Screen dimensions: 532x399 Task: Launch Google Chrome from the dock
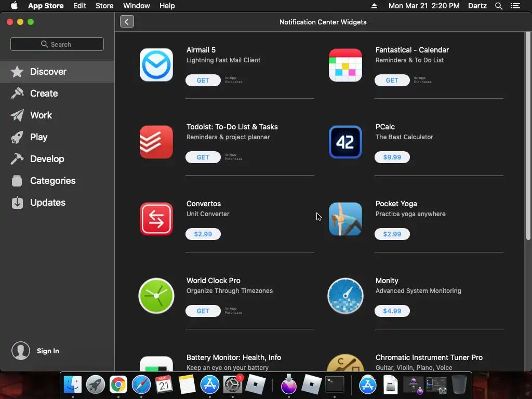(x=118, y=385)
